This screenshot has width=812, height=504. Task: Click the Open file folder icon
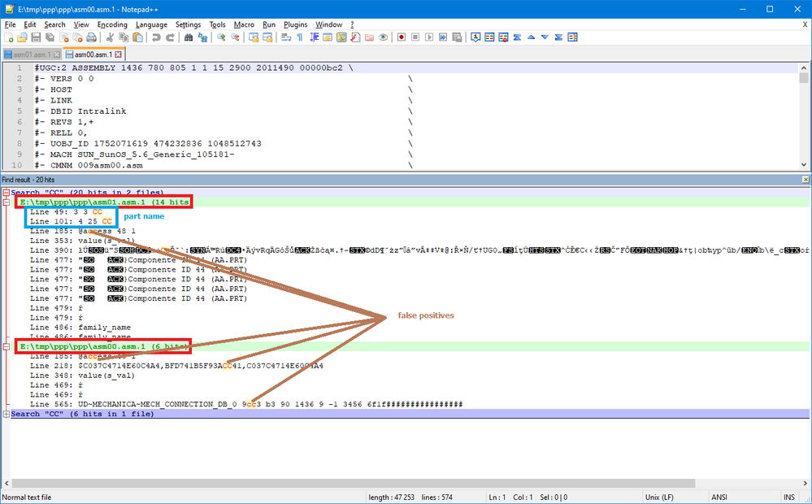pos(24,37)
